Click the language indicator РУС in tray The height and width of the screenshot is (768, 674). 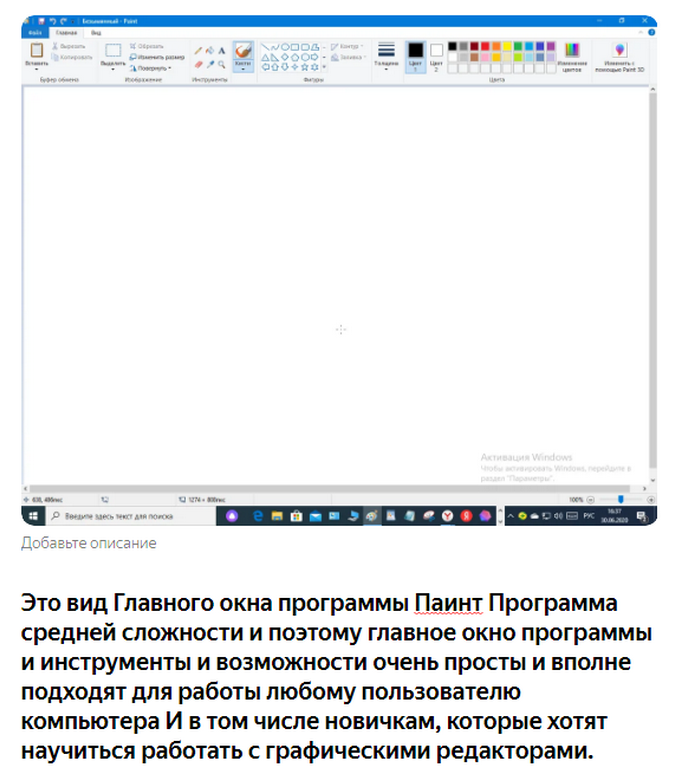[x=589, y=516]
